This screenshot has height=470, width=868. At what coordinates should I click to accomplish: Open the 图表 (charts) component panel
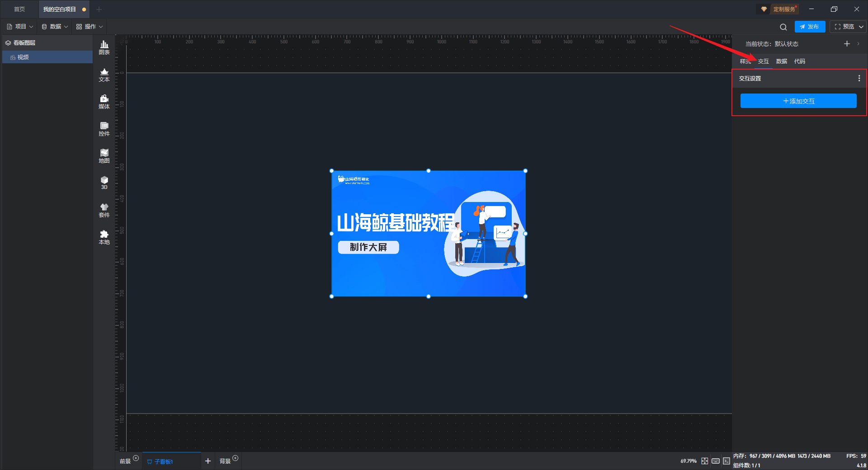104,47
